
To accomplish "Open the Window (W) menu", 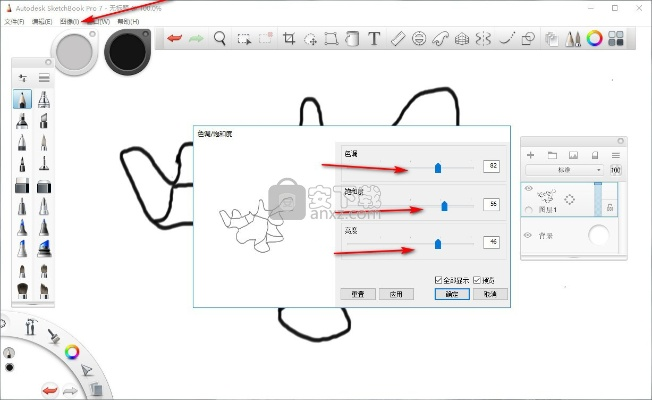I will click(99, 21).
